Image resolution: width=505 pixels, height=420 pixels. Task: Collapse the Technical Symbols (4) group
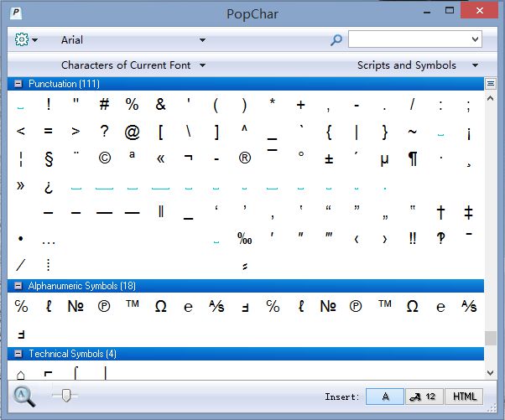coord(18,354)
